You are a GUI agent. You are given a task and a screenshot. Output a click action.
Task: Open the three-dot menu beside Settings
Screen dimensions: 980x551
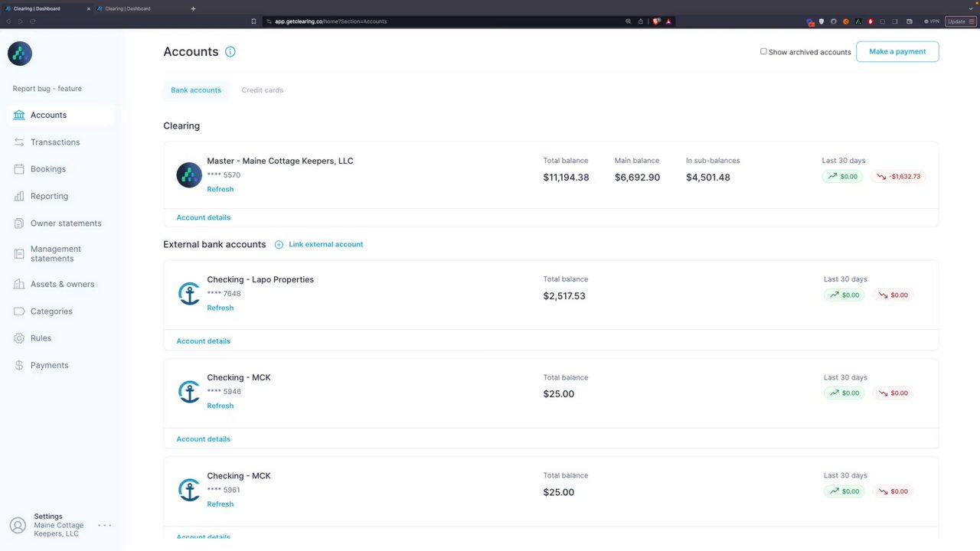pos(105,526)
